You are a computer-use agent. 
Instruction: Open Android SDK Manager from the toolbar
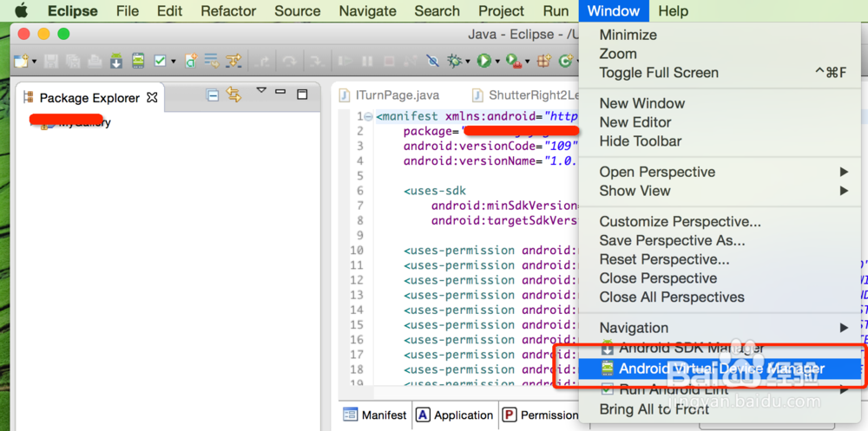click(115, 61)
